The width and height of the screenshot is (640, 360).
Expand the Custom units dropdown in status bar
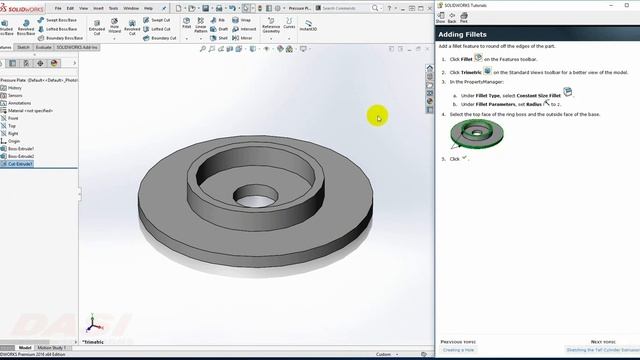coord(397,355)
